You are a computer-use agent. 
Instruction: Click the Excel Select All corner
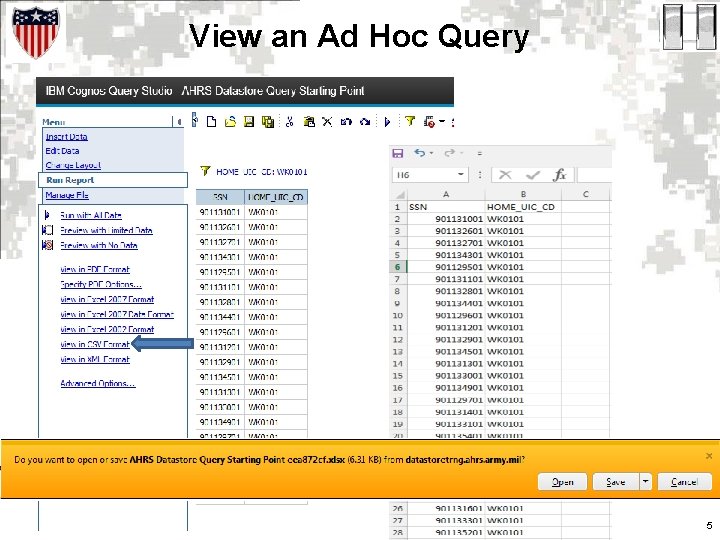click(x=399, y=194)
